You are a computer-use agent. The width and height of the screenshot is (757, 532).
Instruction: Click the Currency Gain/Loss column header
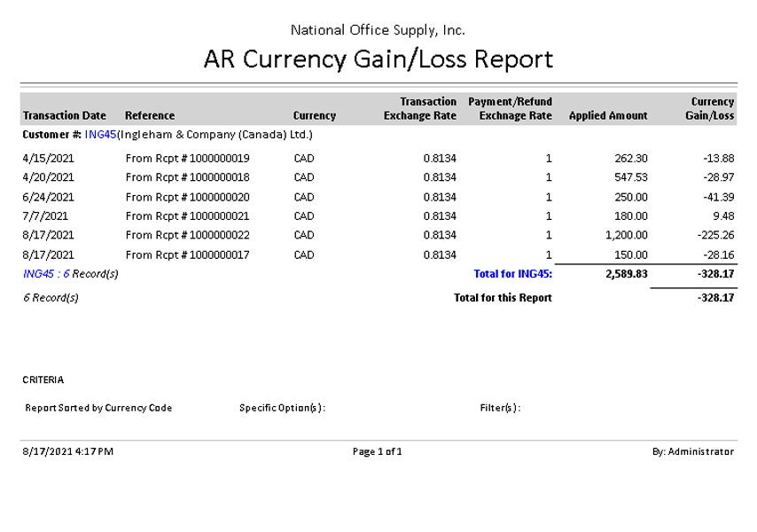pyautogui.click(x=713, y=108)
